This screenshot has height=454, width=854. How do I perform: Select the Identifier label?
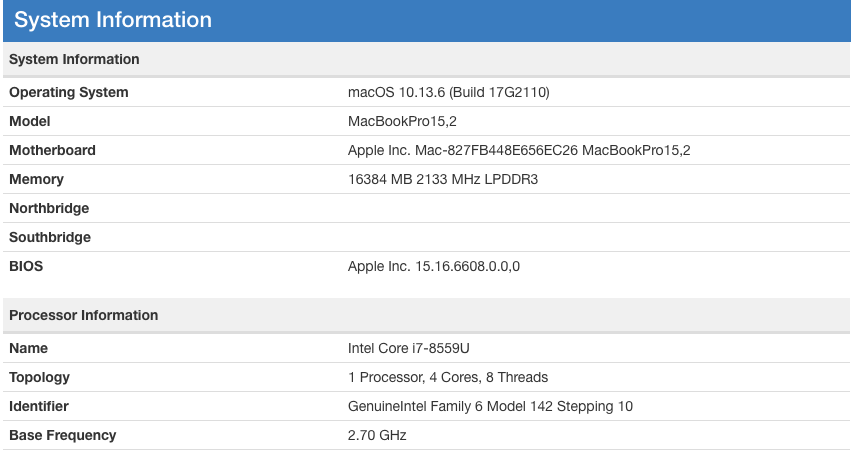click(39, 406)
